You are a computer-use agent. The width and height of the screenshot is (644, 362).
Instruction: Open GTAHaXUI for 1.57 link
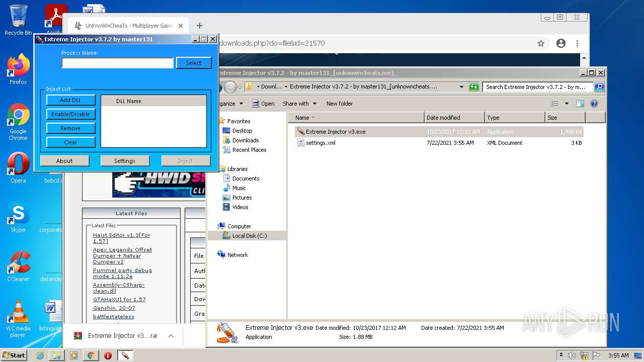tap(119, 299)
